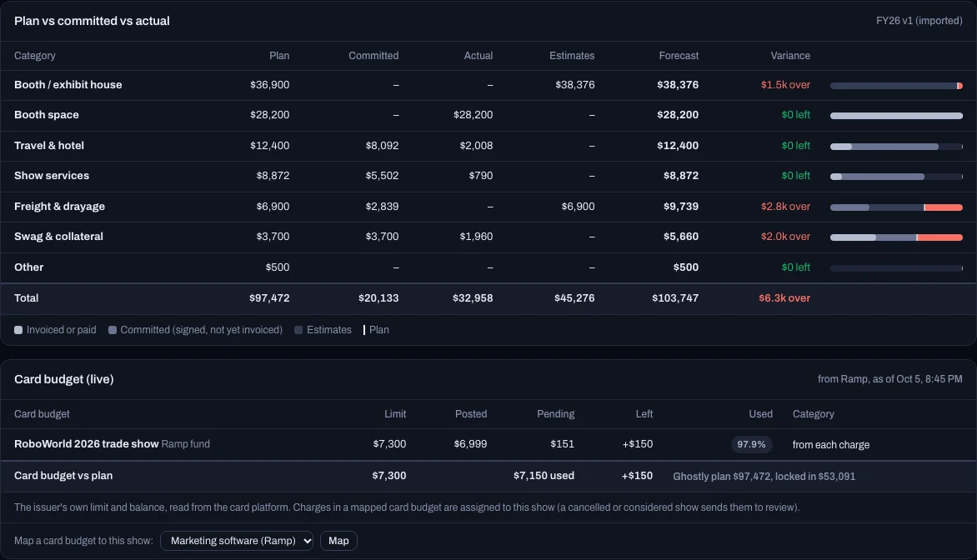The height and width of the screenshot is (560, 977).
Task: Click the from each charge category text
Action: [x=830, y=445]
